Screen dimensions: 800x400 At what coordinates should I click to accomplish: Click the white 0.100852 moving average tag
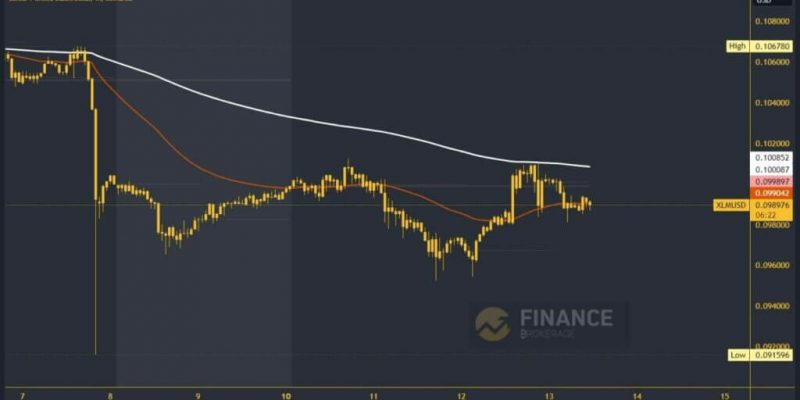(772, 158)
